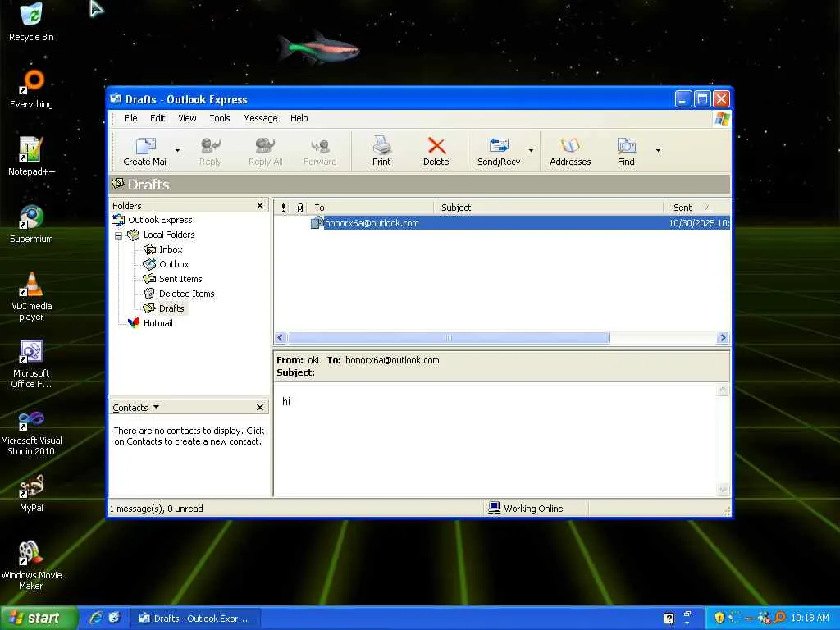Image resolution: width=840 pixels, height=630 pixels.
Task: Open the Create Mail stationery dropdown arrow
Action: coord(177,151)
